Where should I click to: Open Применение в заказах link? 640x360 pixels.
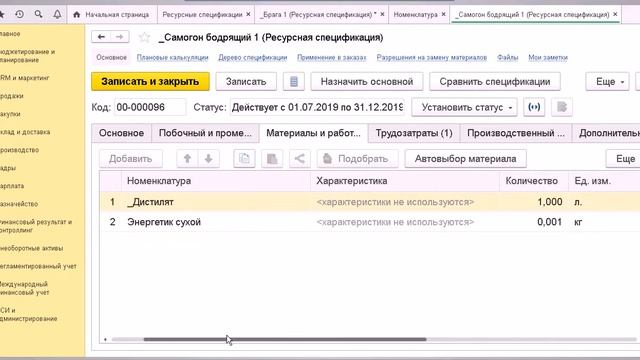[331, 58]
